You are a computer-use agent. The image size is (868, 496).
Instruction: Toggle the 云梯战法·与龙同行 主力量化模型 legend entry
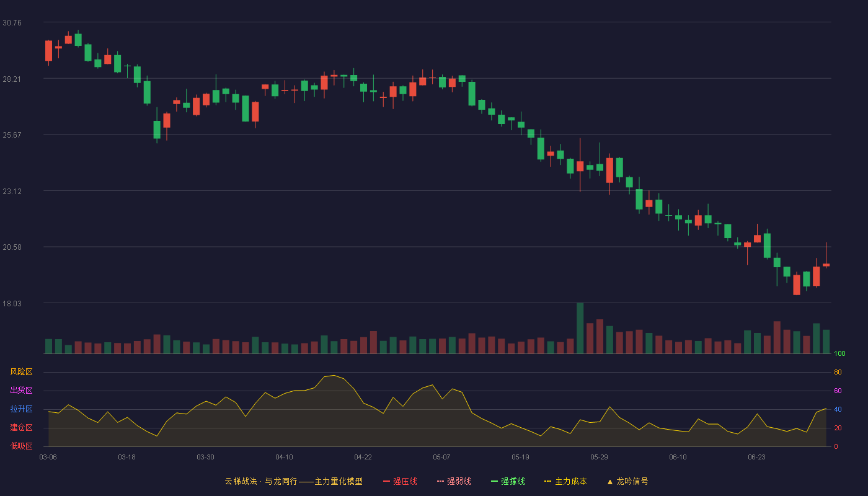pyautogui.click(x=293, y=481)
